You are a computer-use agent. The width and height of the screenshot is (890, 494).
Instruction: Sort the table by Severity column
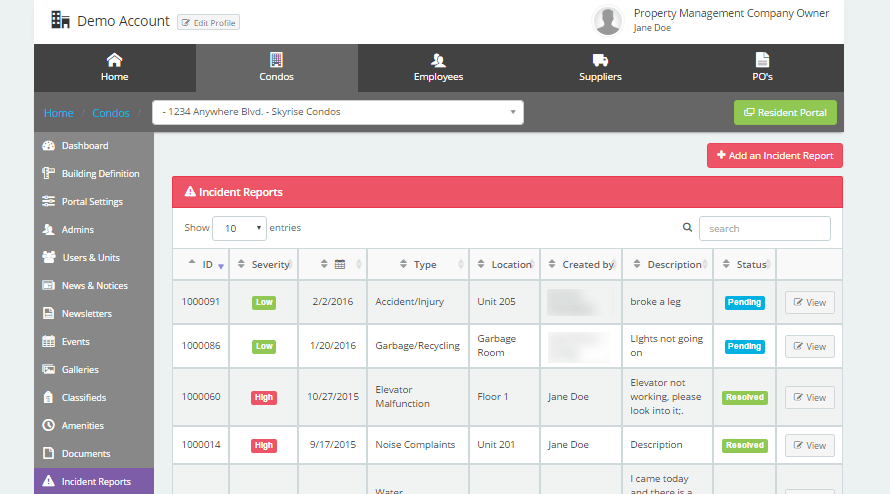[264, 265]
